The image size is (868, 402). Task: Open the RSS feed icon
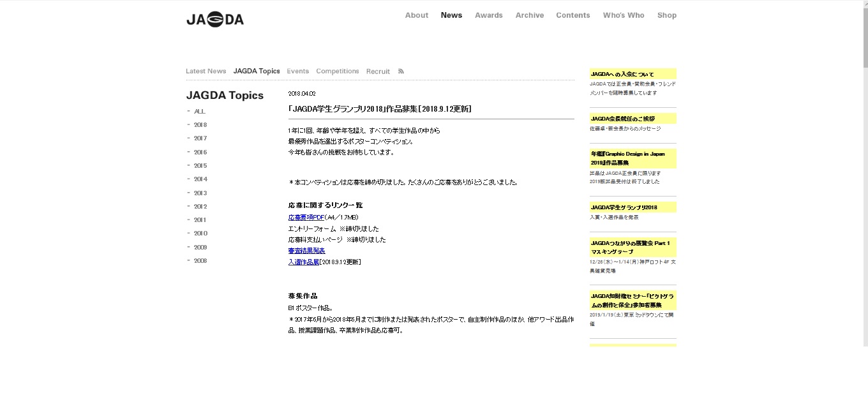pos(401,71)
